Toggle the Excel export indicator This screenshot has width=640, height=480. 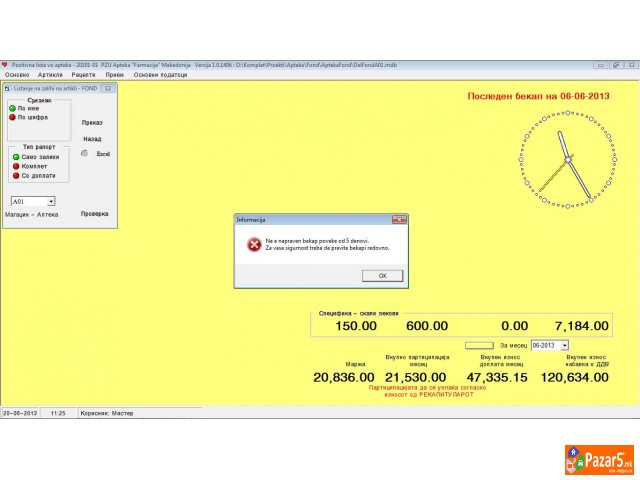85,154
